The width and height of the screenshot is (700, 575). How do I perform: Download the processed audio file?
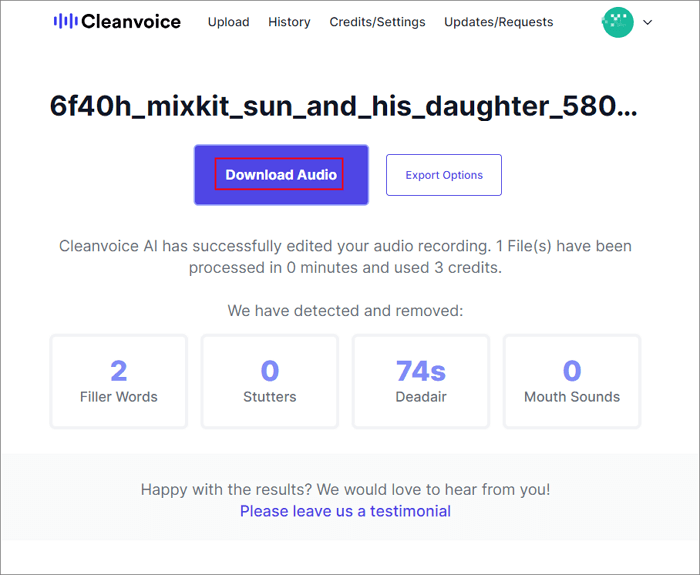coord(281,175)
